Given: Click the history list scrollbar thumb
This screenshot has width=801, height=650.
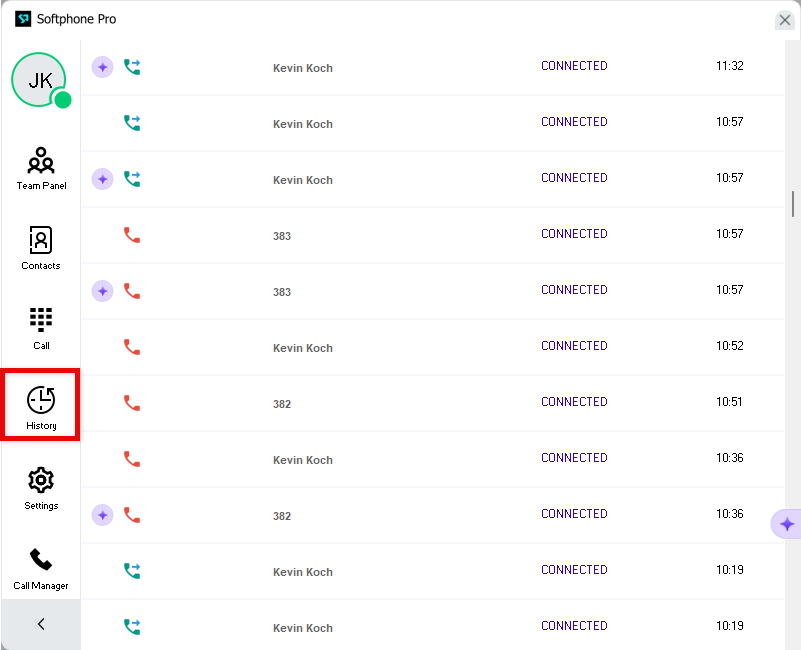Looking at the screenshot, I should pos(793,204).
